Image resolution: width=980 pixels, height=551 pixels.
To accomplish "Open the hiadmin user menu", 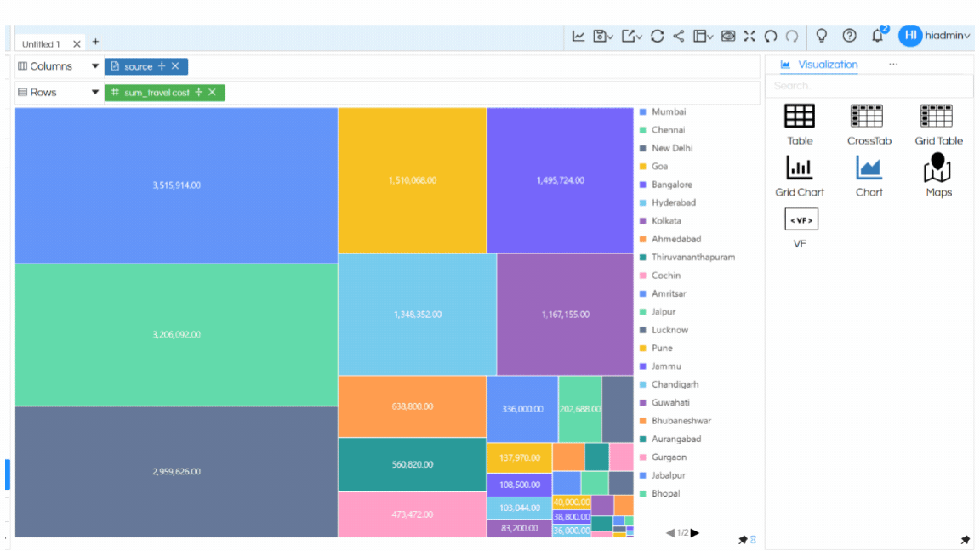I will pos(948,36).
